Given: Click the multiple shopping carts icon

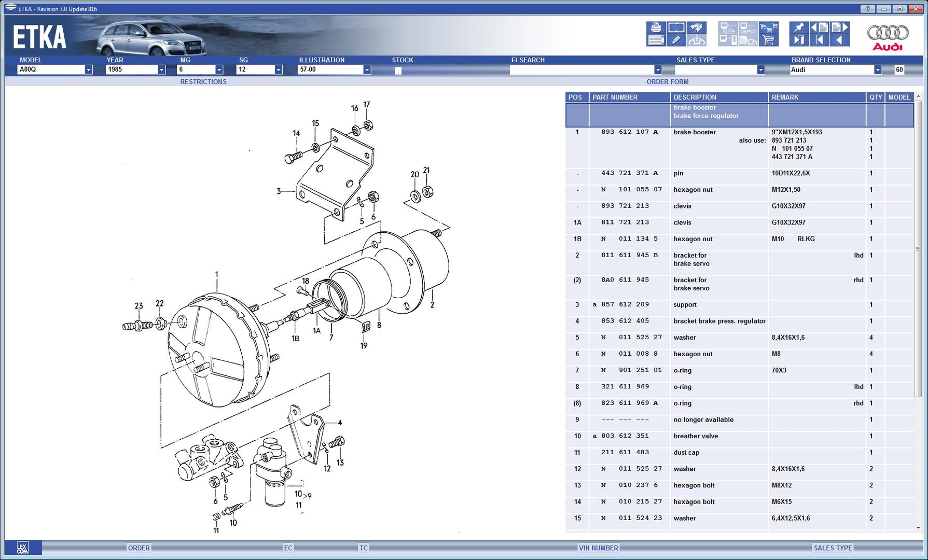Looking at the screenshot, I should 768,27.
